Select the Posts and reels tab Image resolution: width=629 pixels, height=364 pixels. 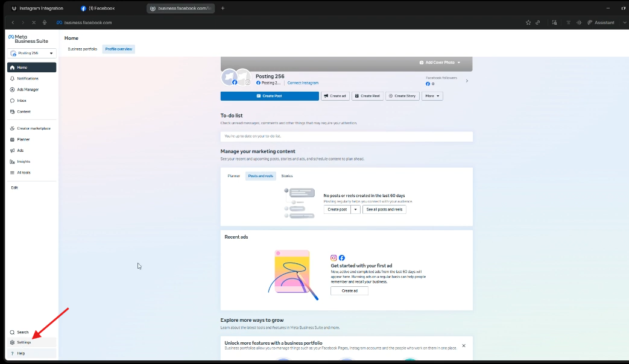pos(261,176)
